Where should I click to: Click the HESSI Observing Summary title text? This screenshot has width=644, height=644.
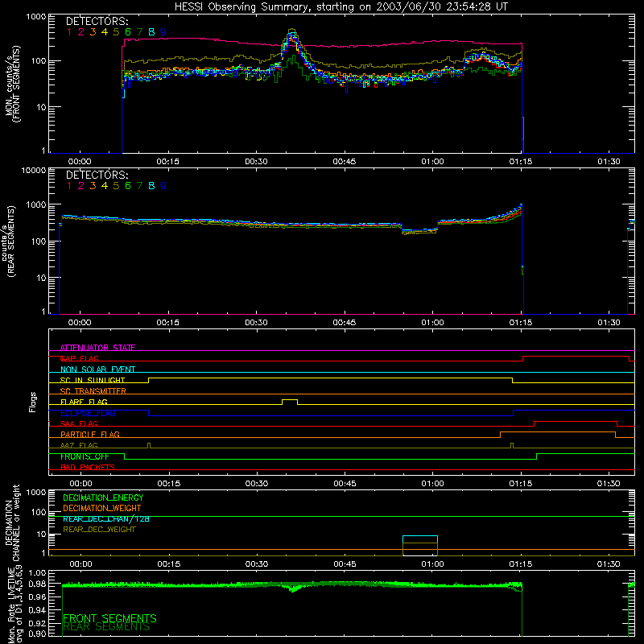341,7
